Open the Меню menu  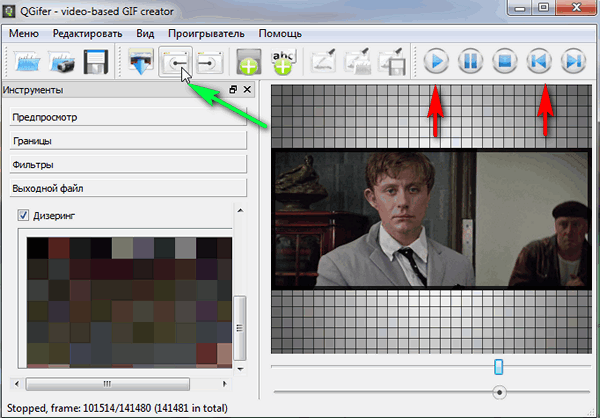[24, 34]
